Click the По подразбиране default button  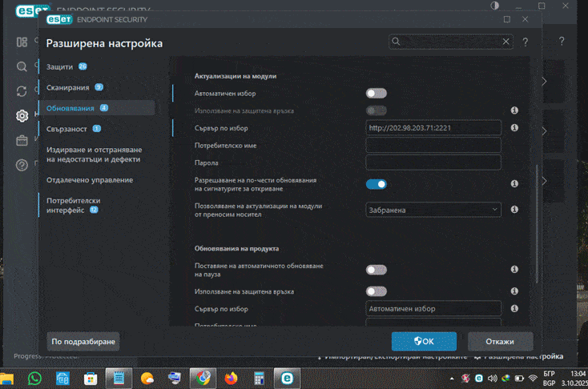coord(83,342)
